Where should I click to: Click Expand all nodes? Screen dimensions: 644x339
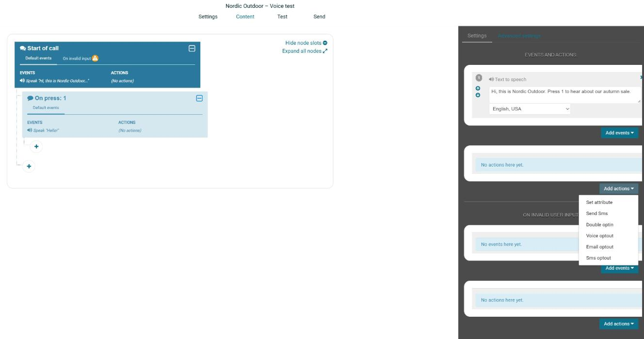[305, 51]
